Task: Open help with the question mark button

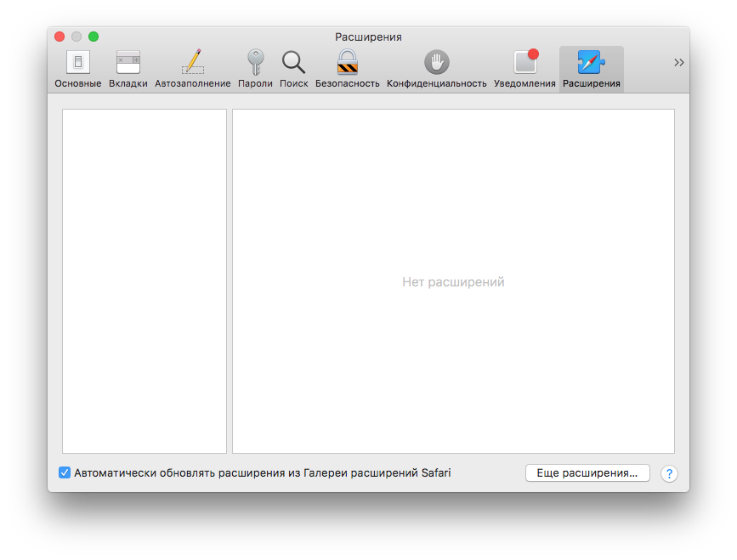Action: coord(669,473)
